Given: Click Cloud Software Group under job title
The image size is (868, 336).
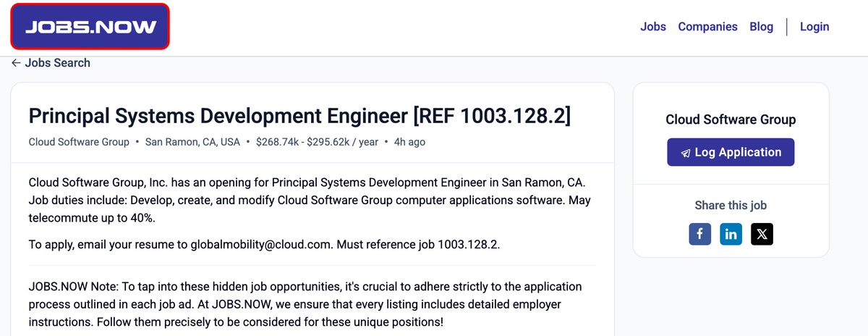Looking at the screenshot, I should tap(79, 142).
